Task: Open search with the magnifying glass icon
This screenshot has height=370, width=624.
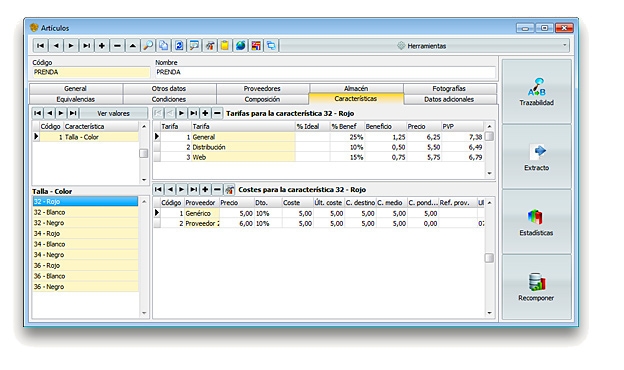Action: (x=148, y=46)
